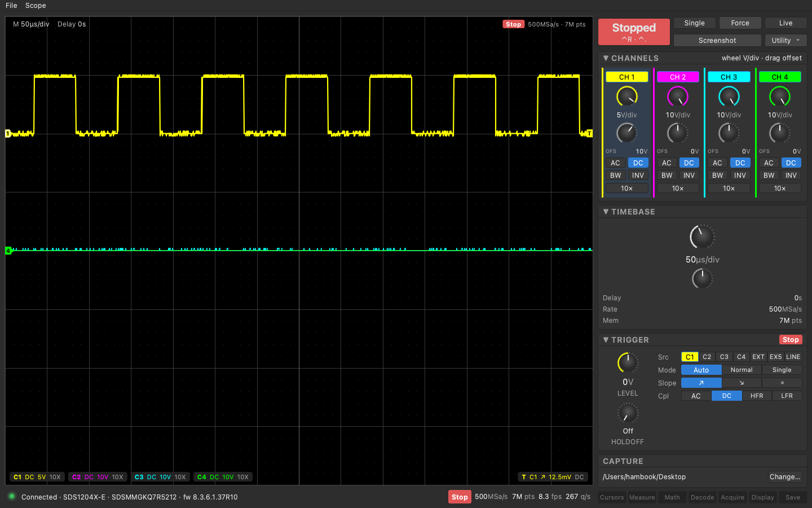Click Change... capture folder button

(785, 477)
